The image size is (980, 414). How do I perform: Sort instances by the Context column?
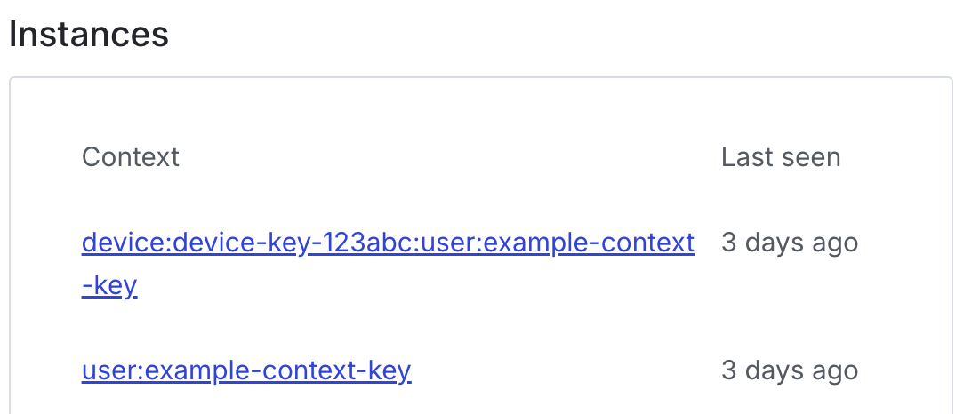(x=131, y=157)
